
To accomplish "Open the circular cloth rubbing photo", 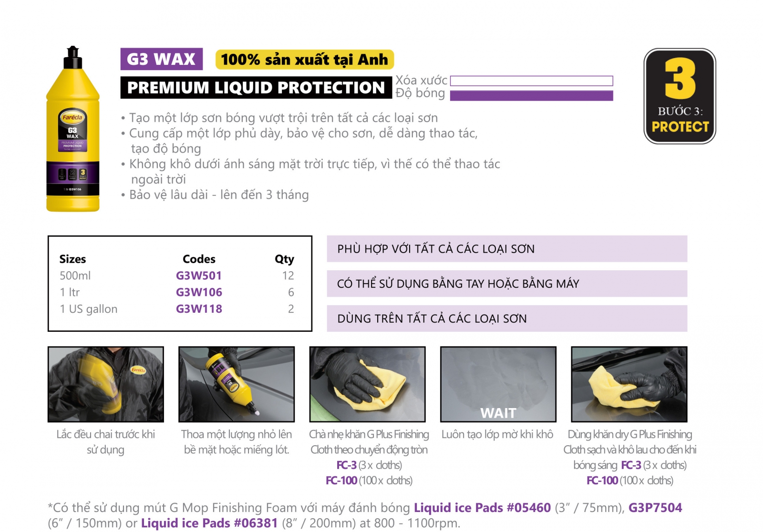I will point(367,384).
